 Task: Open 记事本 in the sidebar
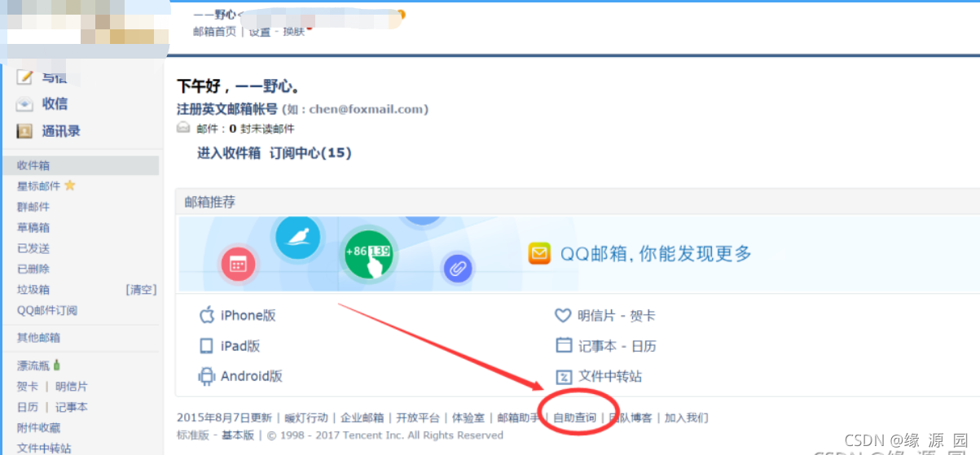coord(72,407)
